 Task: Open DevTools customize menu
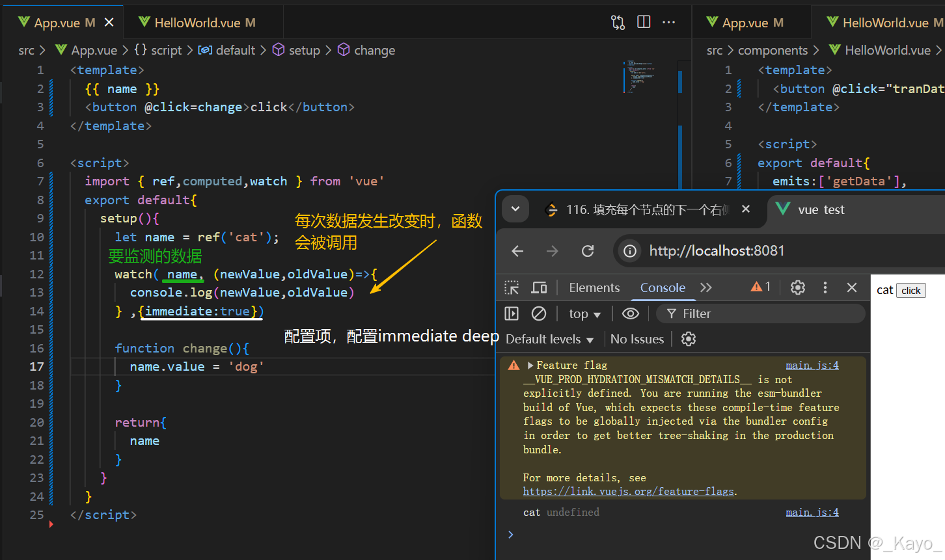(x=825, y=287)
